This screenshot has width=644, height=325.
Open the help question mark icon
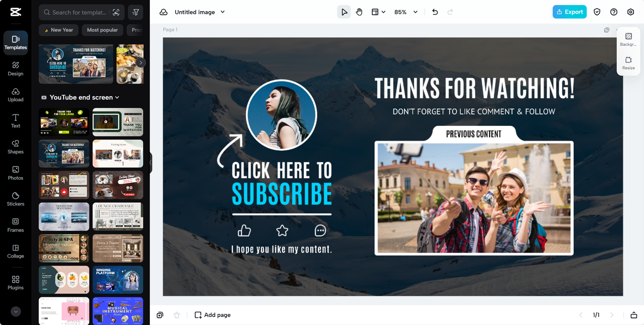[x=614, y=12]
